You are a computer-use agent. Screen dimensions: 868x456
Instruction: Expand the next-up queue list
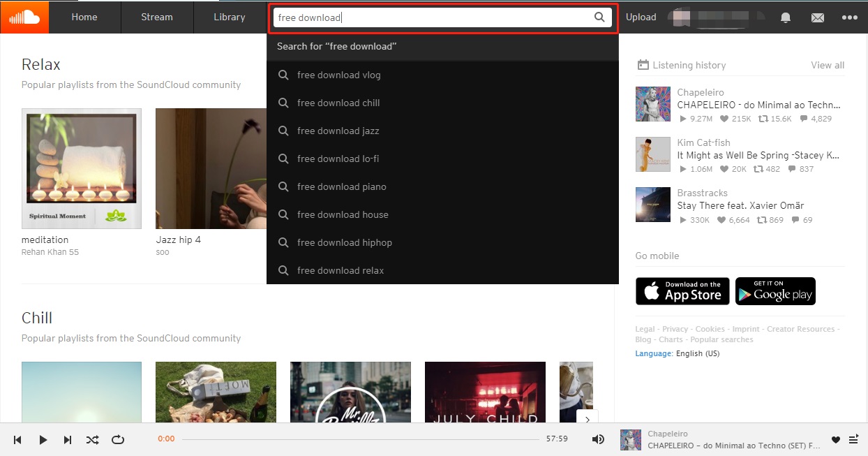pos(853,439)
